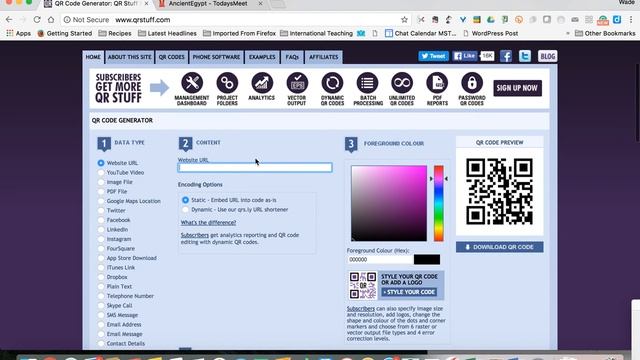Select Google Maps Location data type
This screenshot has height=360, width=640.
[101, 201]
